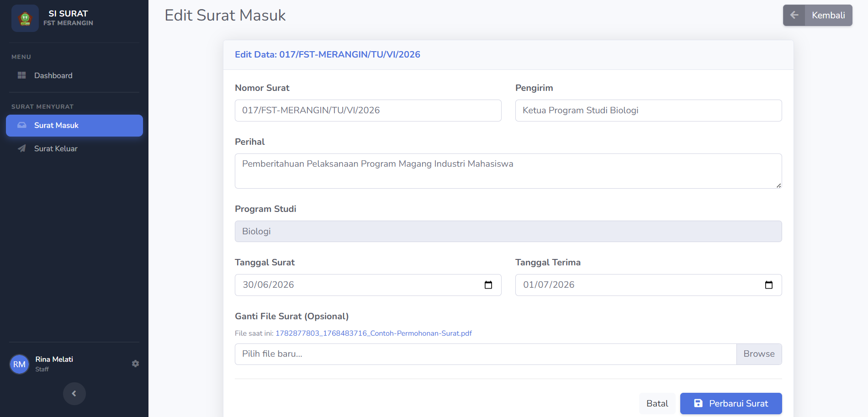Image resolution: width=868 pixels, height=417 pixels.
Task: Click the back arrow icon on Kembali
Action: click(794, 15)
